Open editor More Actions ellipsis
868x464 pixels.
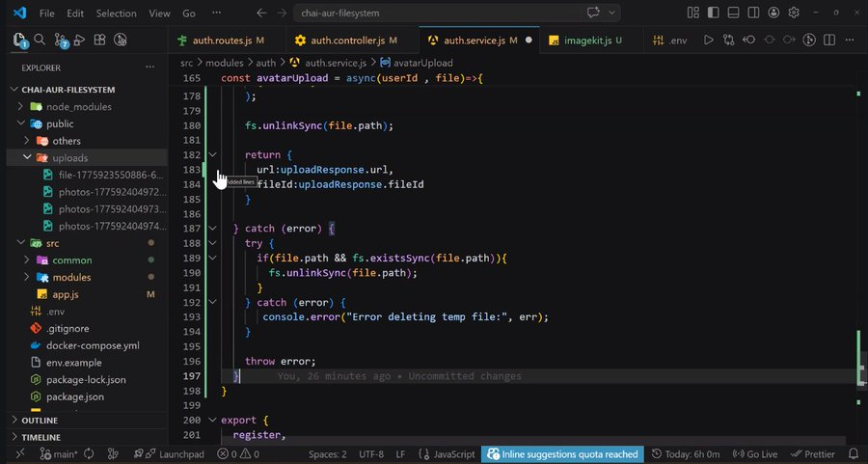coord(850,40)
